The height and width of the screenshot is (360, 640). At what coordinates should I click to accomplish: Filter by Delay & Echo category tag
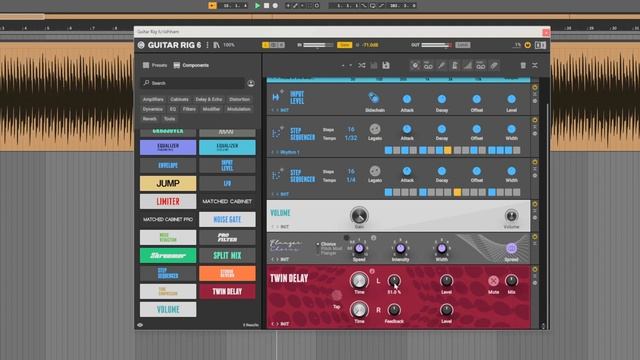(209, 99)
